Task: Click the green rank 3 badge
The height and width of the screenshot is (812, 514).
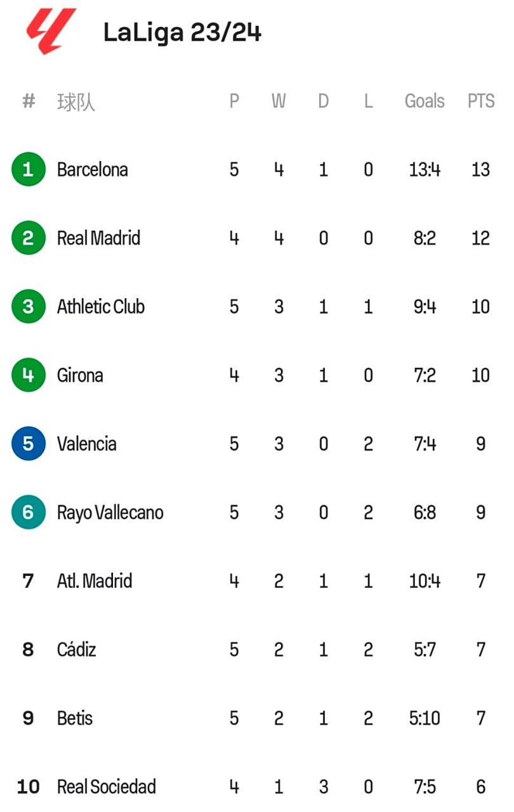Action: click(29, 306)
